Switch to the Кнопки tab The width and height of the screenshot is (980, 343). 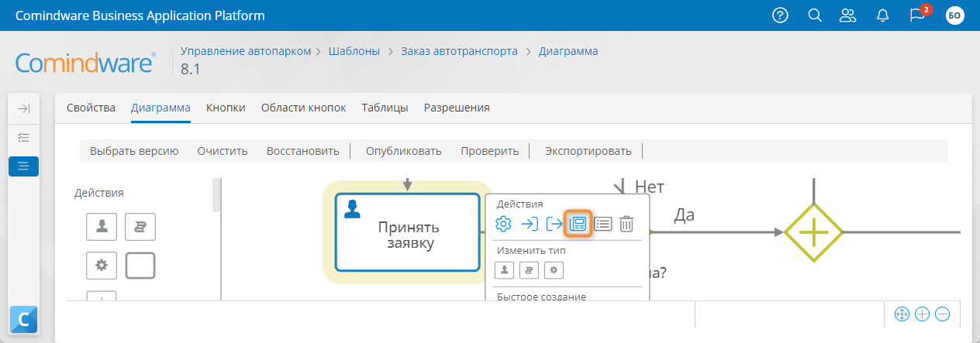coord(226,108)
